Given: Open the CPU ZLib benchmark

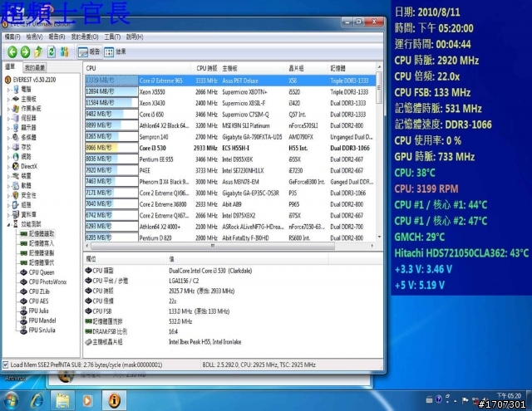Looking at the screenshot, I should point(35,291).
